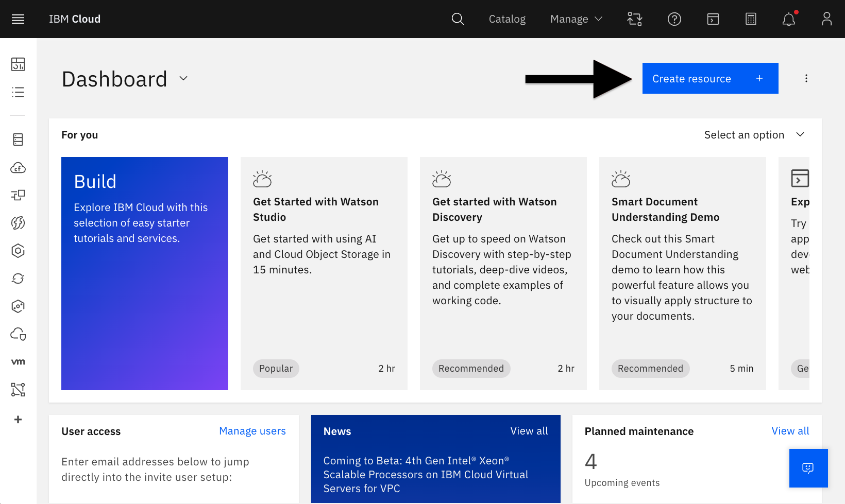
Task: Open the OpenShift sidebar icon
Action: (18, 306)
